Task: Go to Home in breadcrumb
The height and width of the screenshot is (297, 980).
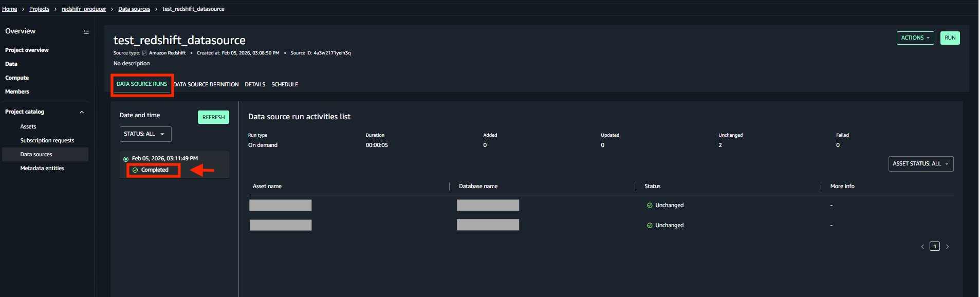Action: click(x=9, y=9)
